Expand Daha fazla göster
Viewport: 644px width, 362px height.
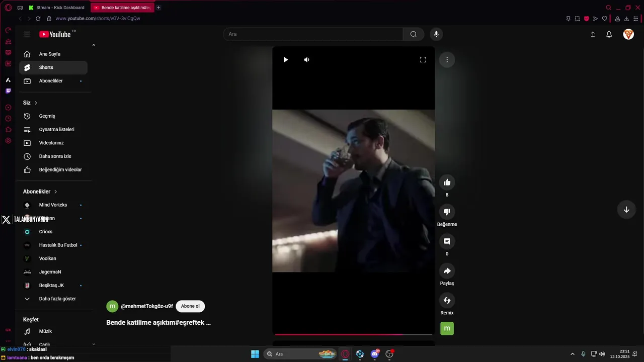click(x=53, y=299)
